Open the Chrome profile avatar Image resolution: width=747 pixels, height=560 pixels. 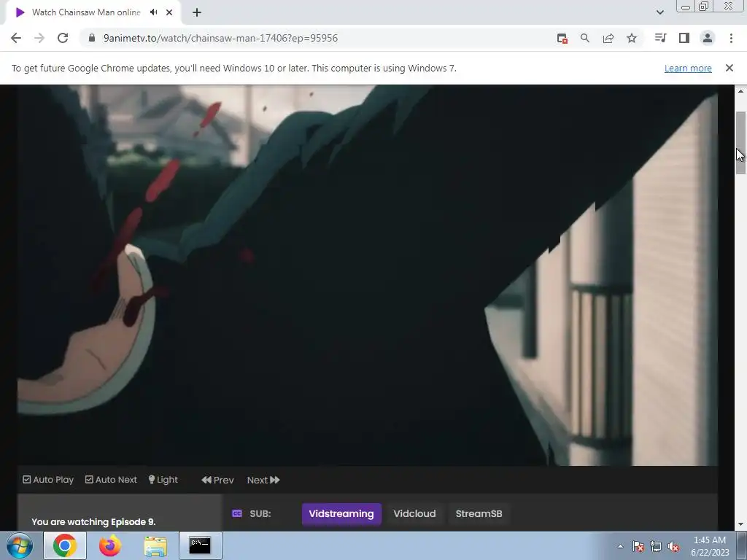coord(708,38)
